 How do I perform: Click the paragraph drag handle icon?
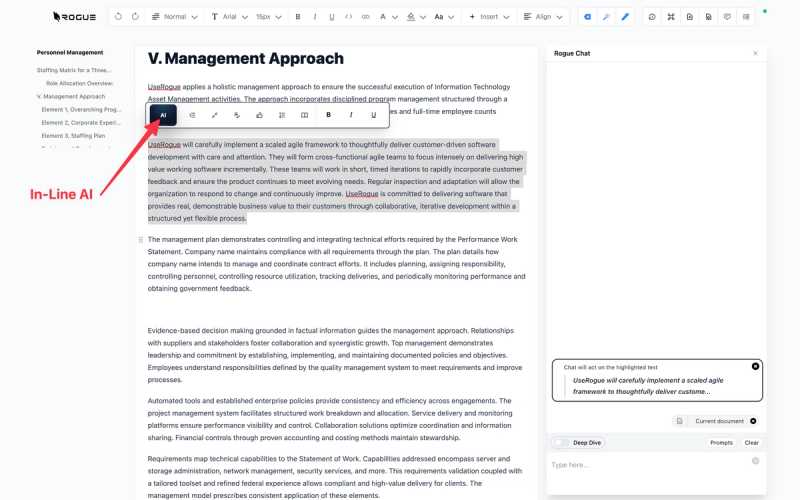[141, 240]
